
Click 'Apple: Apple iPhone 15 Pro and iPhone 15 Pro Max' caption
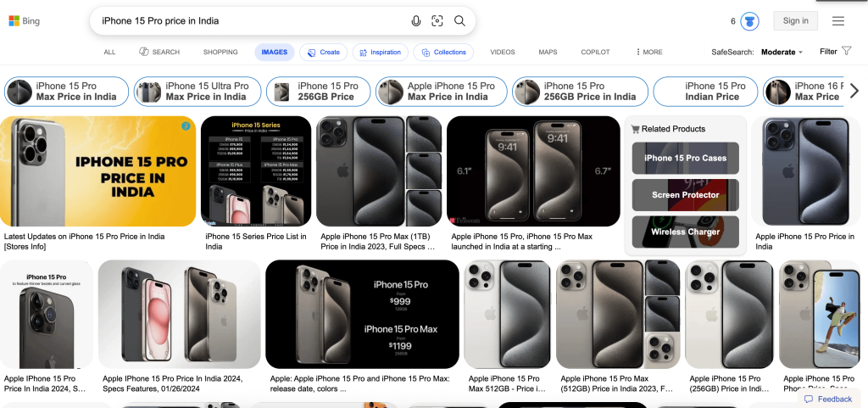[x=359, y=383]
